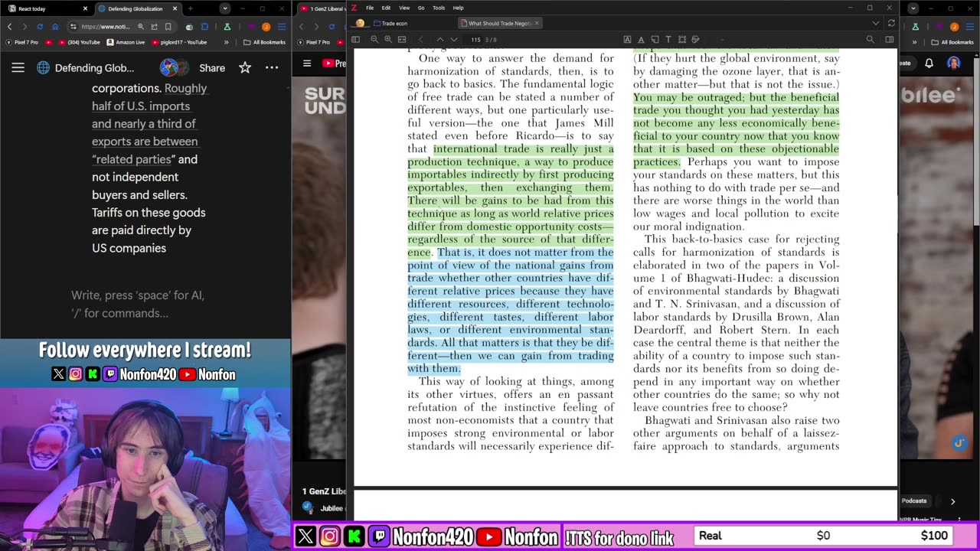Expand the left browser tab search dropdown
Image resolution: width=980 pixels, height=551 pixels.
(x=224, y=8)
